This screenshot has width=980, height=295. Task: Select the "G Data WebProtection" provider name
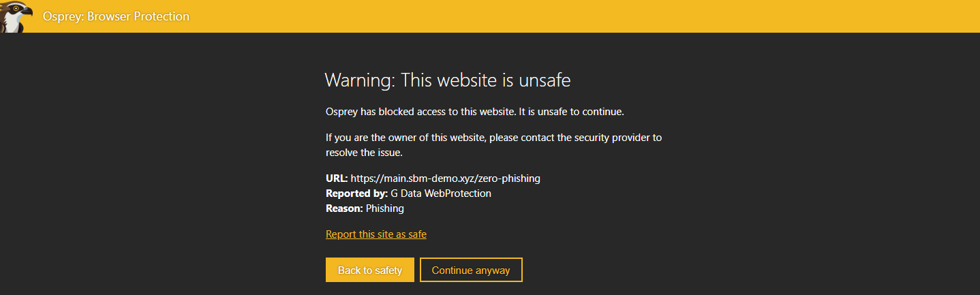pyautogui.click(x=441, y=193)
